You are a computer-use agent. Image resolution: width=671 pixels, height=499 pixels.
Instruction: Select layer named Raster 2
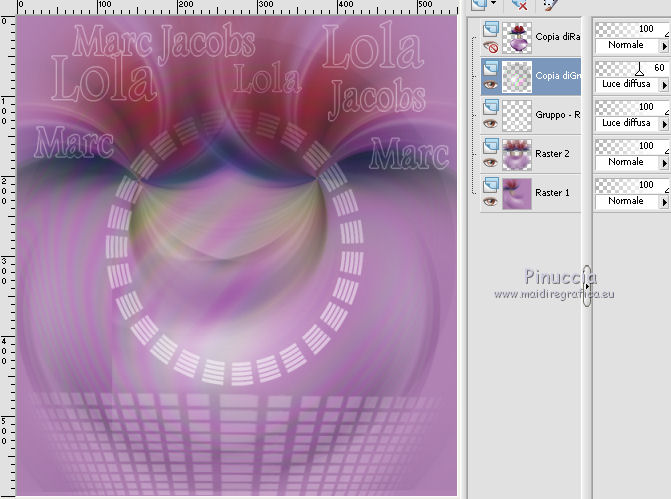552,154
